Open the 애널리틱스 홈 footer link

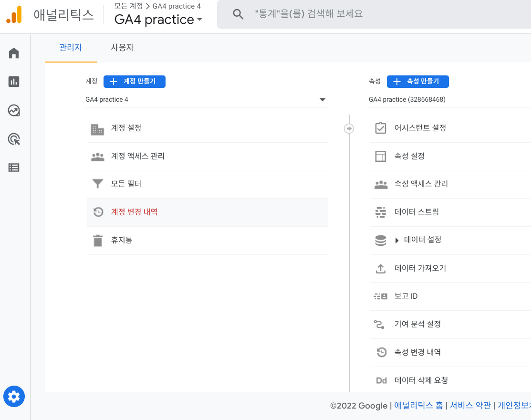(x=418, y=405)
